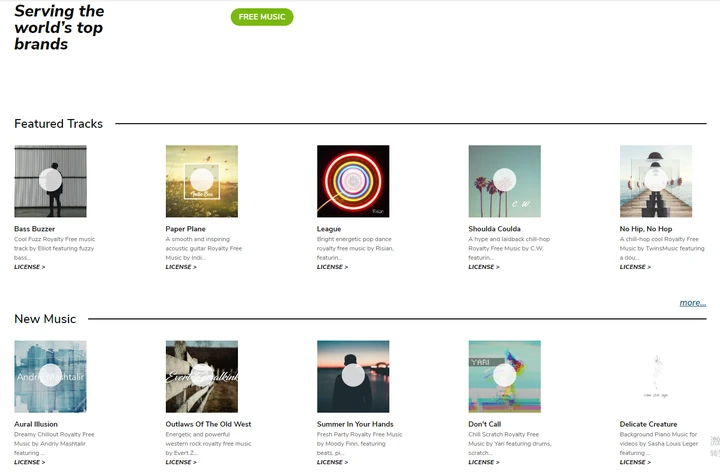The height and width of the screenshot is (474, 720).
Task: Open the LICENSE link under Bass Buzzer
Action: point(29,267)
